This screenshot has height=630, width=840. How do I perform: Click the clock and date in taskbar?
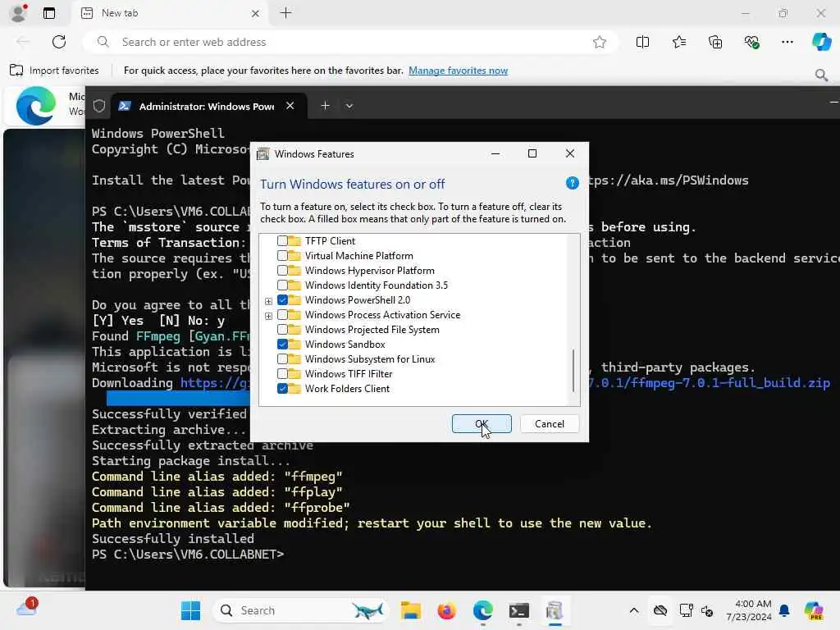pos(749,610)
